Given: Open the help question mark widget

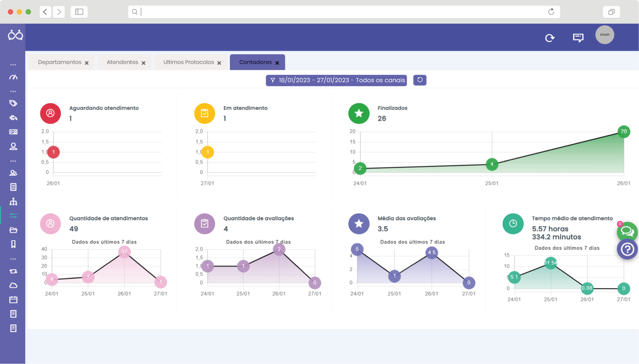Looking at the screenshot, I should point(627,249).
